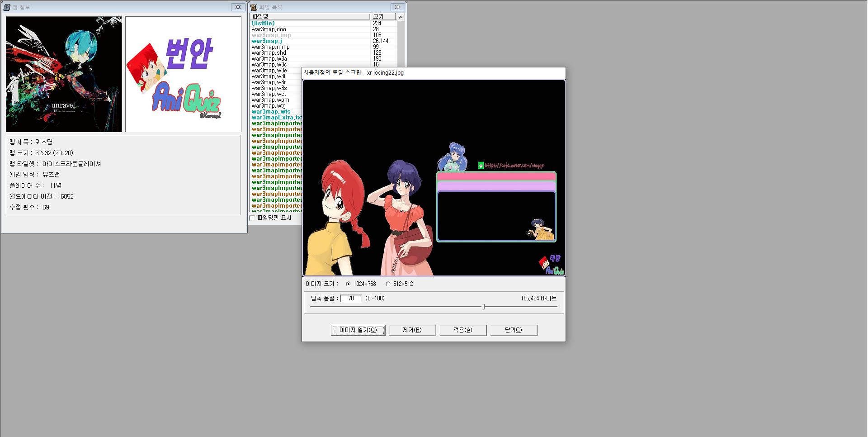Screen dimensions: 868x437
Task: Select war3map.w3e in the file list
Action: click(269, 71)
